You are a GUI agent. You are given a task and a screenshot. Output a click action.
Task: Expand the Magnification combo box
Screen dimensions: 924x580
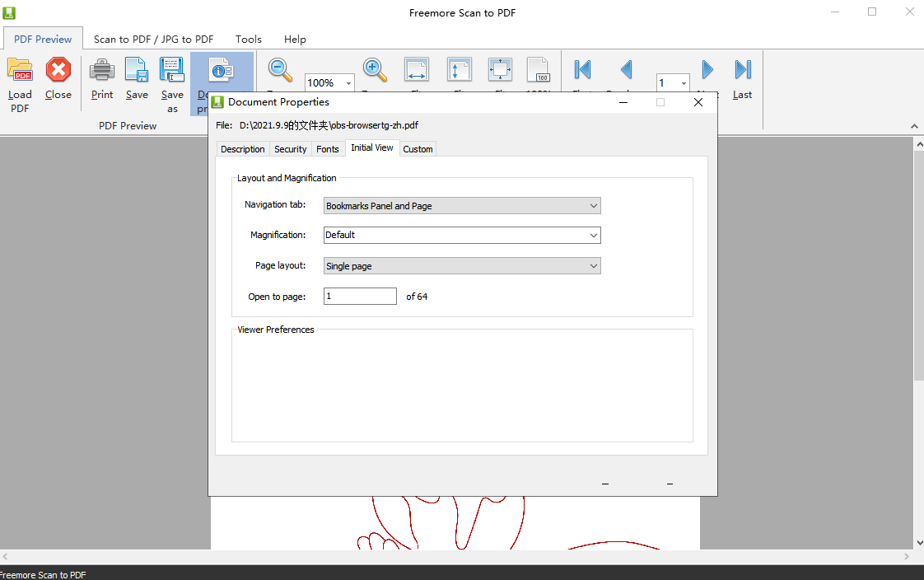(x=594, y=235)
